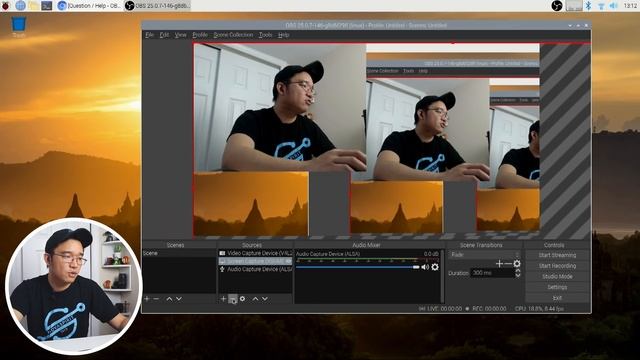Screen dimensions: 640x360
Task: Remove the selected source with the minus icon
Action: click(233, 299)
